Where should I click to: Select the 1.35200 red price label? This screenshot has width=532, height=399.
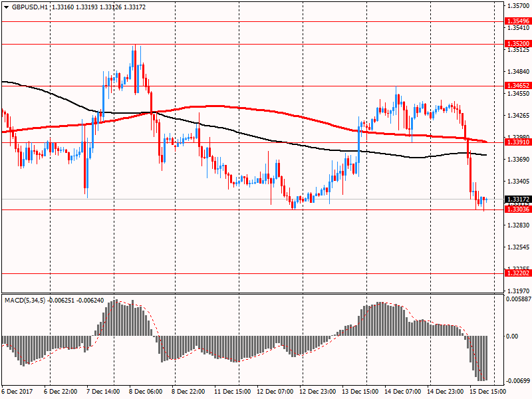pos(518,44)
